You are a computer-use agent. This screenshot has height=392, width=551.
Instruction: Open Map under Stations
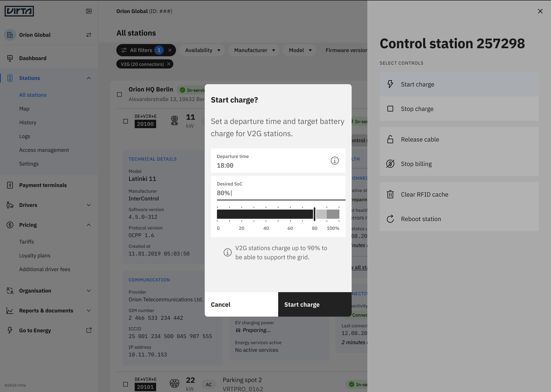pos(24,109)
